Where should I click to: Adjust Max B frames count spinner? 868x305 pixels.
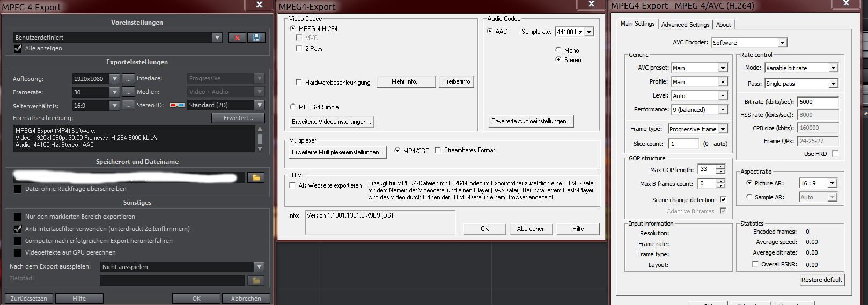[x=720, y=184]
